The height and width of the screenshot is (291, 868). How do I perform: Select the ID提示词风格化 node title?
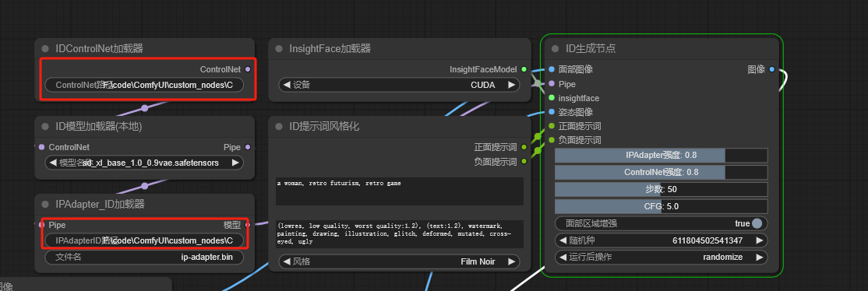coord(324,126)
